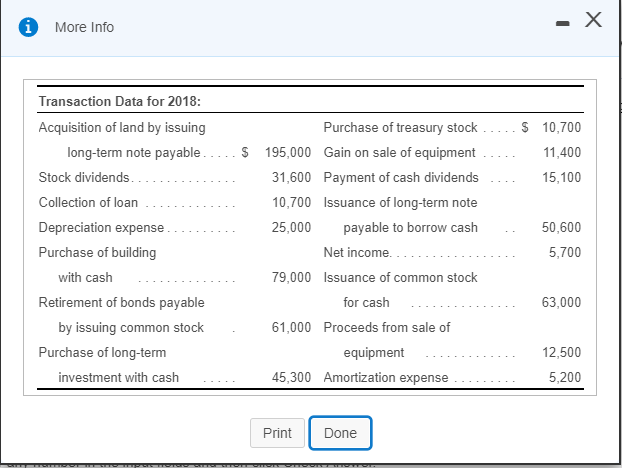Screen dimensions: 622x468
Task: Click 'Gain on sale of equipment' label
Action: pos(399,152)
